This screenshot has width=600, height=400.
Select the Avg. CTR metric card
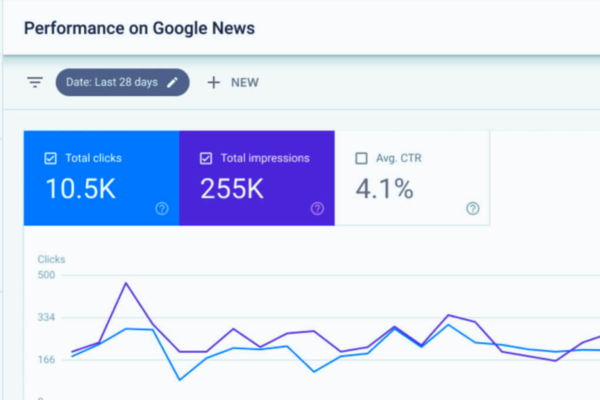tap(412, 178)
